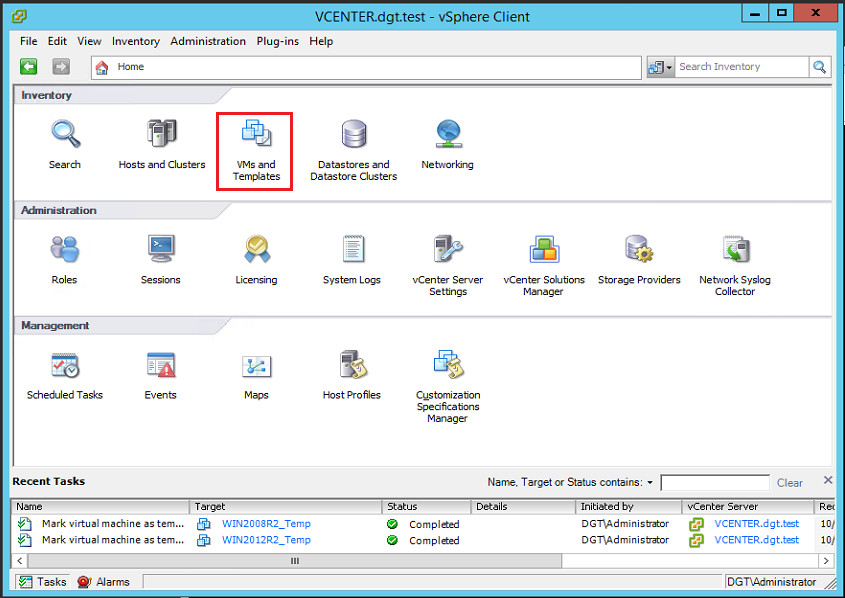Image resolution: width=845 pixels, height=598 pixels.
Task: Sort tasks by Initiated by column
Action: [629, 506]
